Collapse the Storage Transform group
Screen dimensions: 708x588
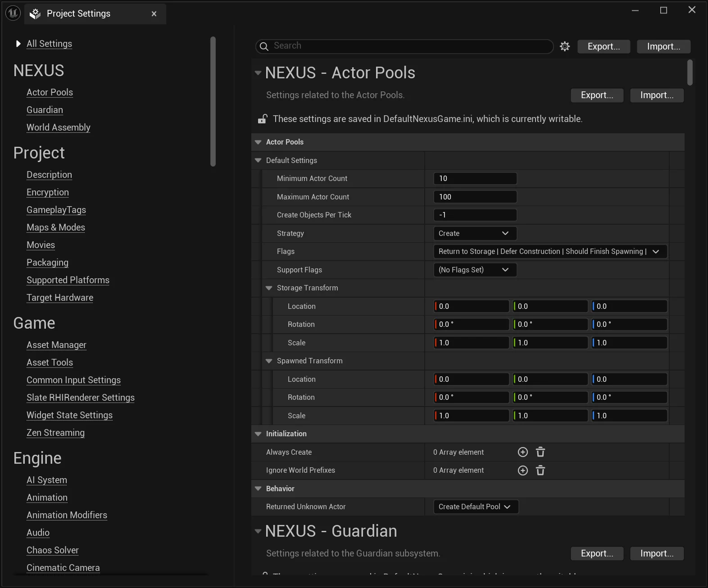(269, 288)
